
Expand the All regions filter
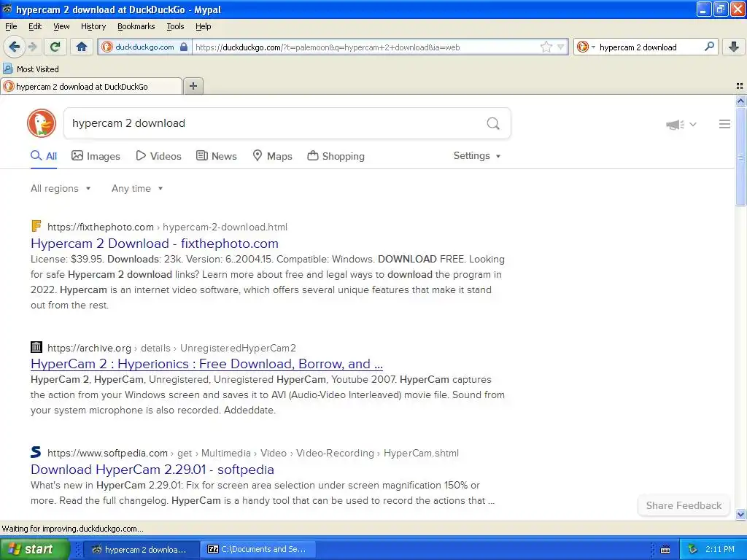[x=61, y=189]
